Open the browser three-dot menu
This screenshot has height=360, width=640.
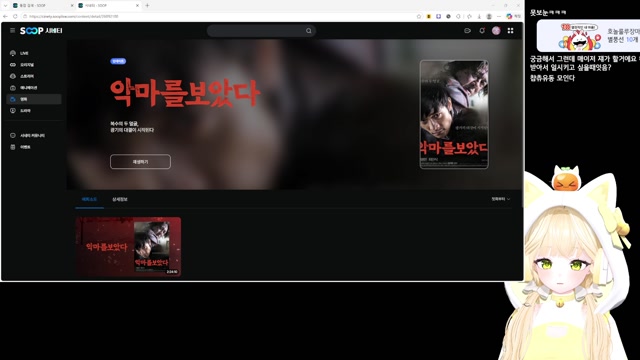(x=499, y=16)
